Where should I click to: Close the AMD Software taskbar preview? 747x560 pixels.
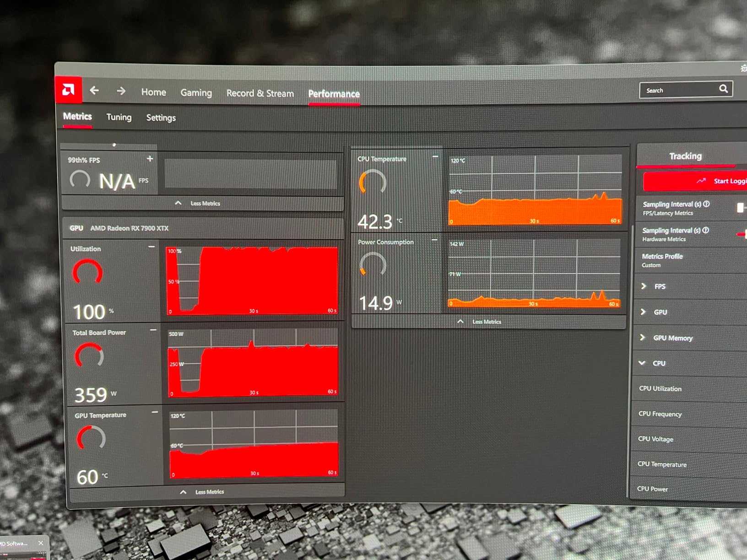[x=41, y=543]
